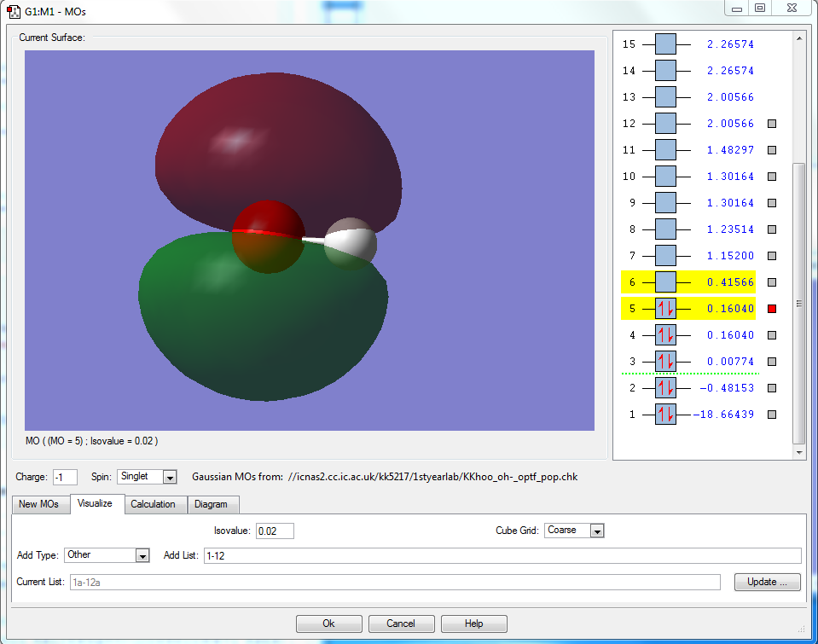818x644 pixels.
Task: Click the GaussView icon in title bar
Action: (14, 12)
